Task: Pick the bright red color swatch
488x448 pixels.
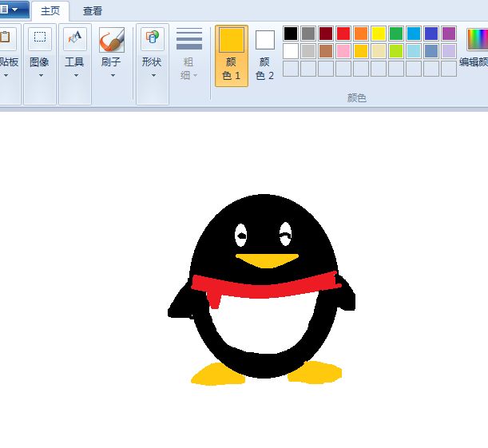Action: 343,34
